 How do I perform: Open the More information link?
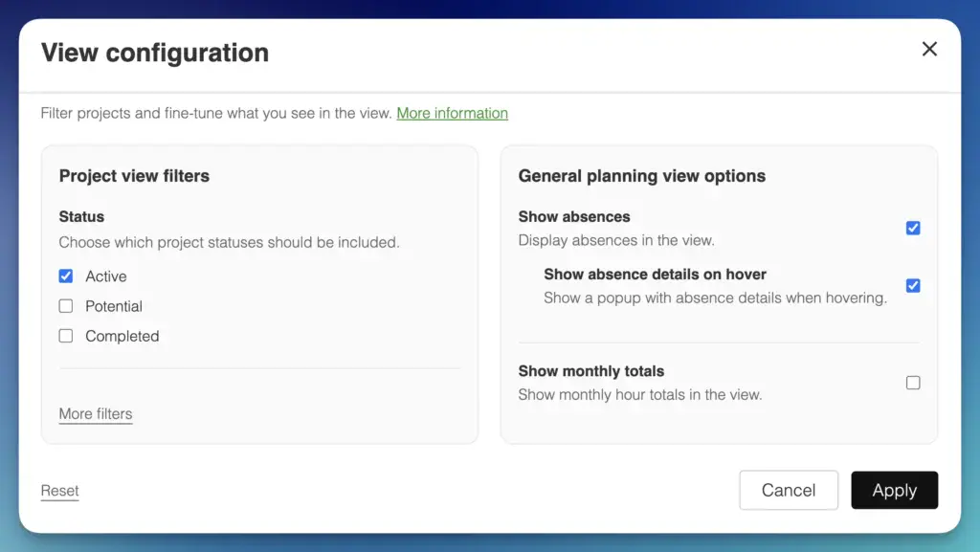point(452,113)
